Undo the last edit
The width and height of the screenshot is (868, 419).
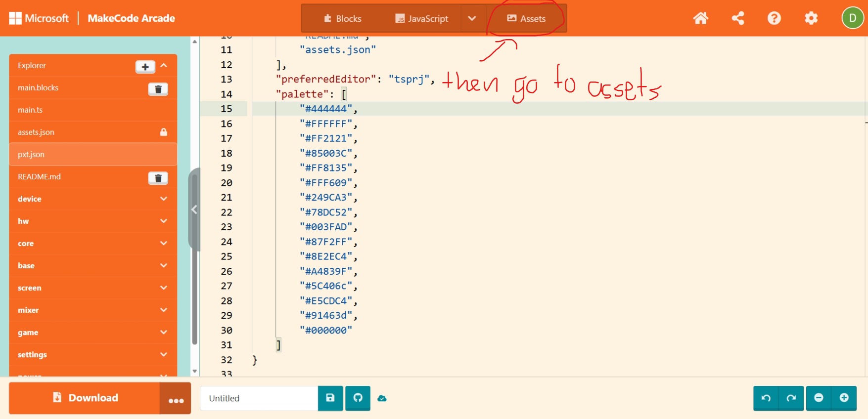(766, 398)
